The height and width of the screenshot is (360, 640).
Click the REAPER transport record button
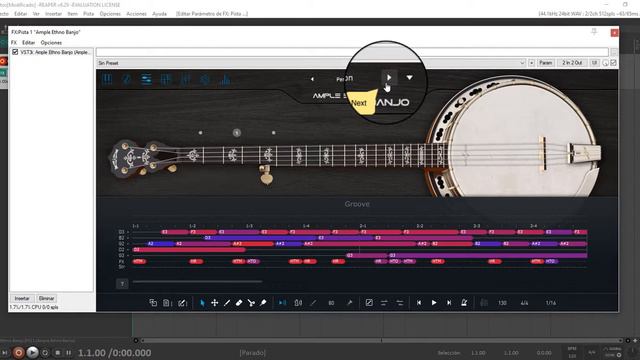pyautogui.click(x=18, y=352)
